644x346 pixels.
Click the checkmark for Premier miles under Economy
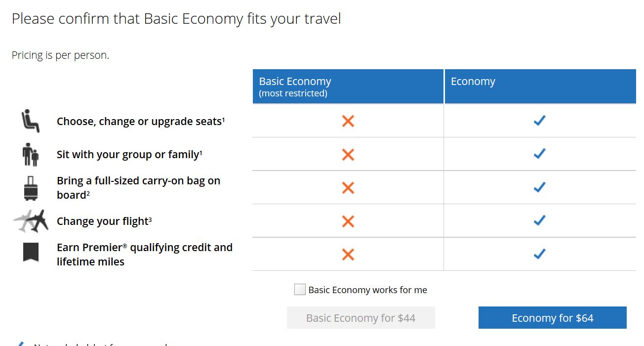pyautogui.click(x=540, y=254)
